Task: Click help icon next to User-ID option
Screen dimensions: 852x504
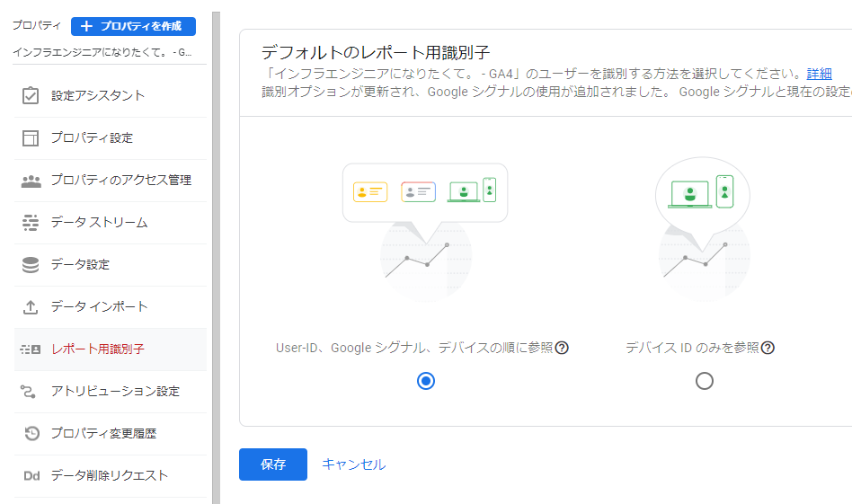Action: (x=562, y=348)
